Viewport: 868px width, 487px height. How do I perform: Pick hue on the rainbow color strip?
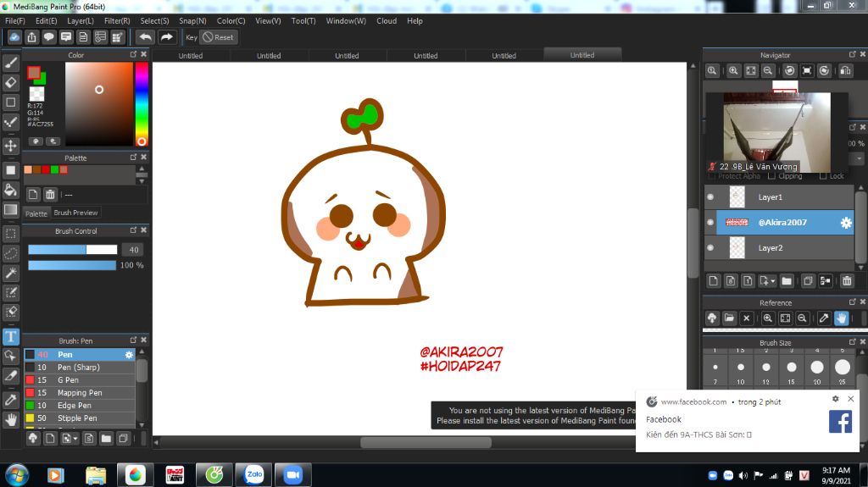point(142,104)
